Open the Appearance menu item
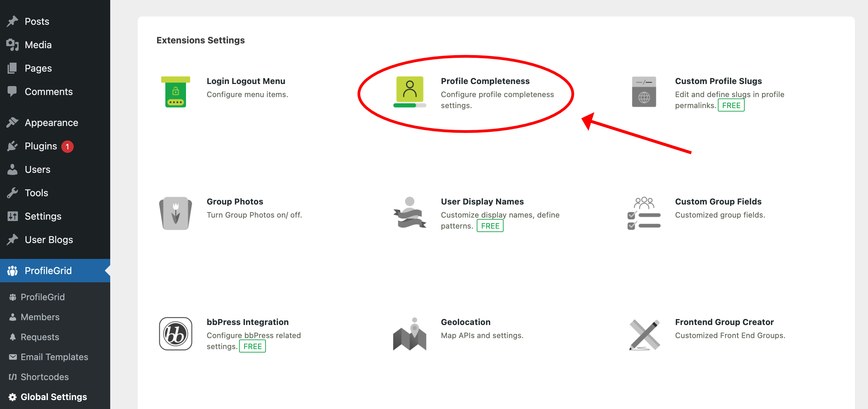Screen dimensions: 868x409 [51, 123]
